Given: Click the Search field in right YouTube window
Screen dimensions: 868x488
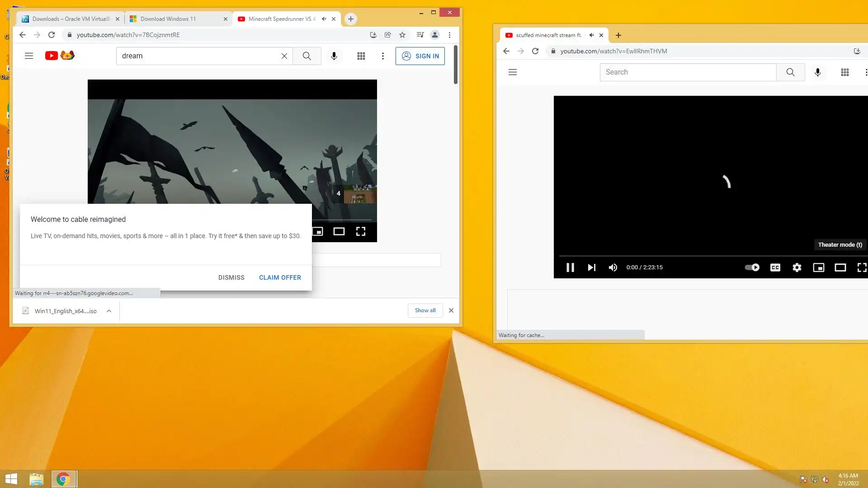Looking at the screenshot, I should point(687,72).
